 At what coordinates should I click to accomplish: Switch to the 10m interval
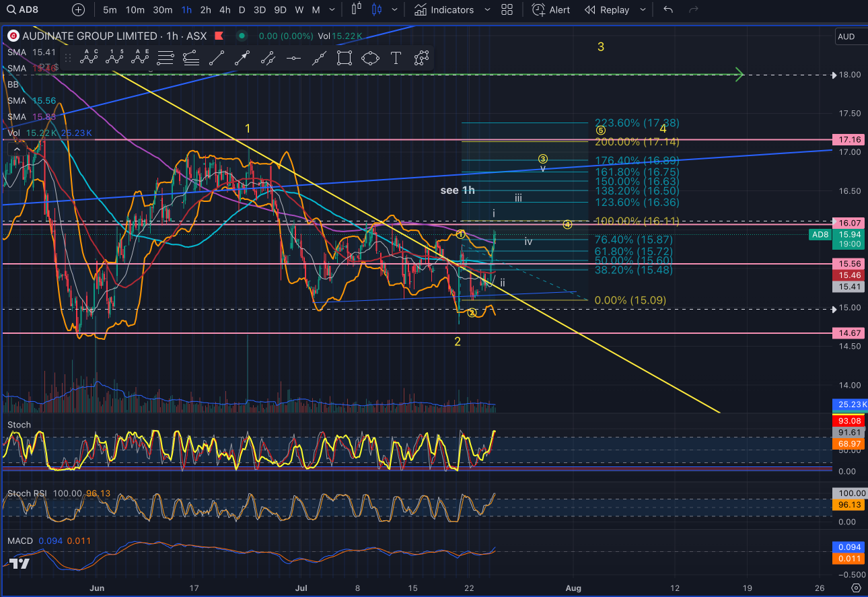pos(135,10)
